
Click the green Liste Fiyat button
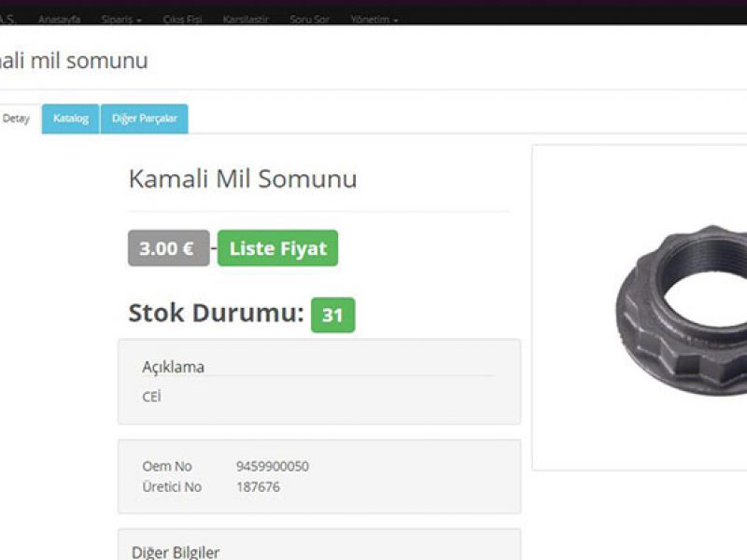[277, 248]
